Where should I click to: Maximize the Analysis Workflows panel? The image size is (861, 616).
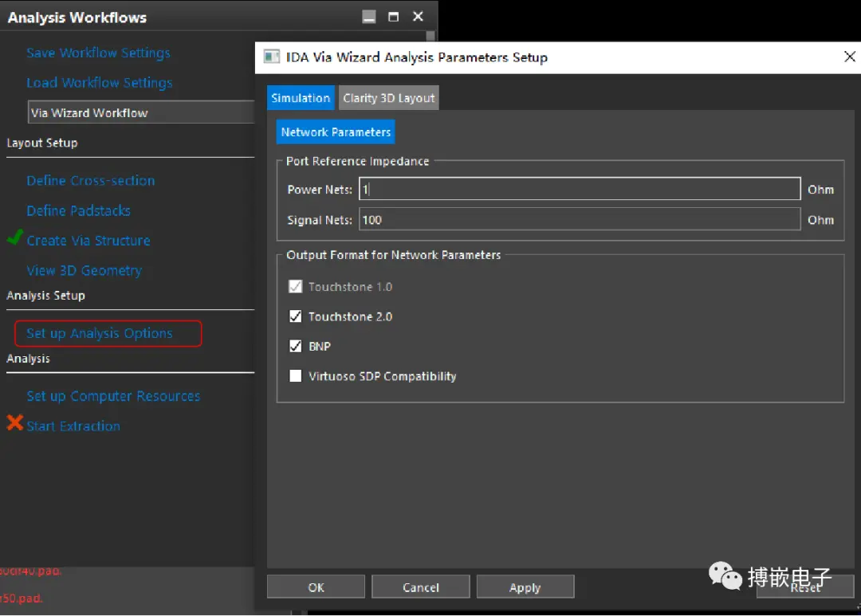(x=393, y=17)
